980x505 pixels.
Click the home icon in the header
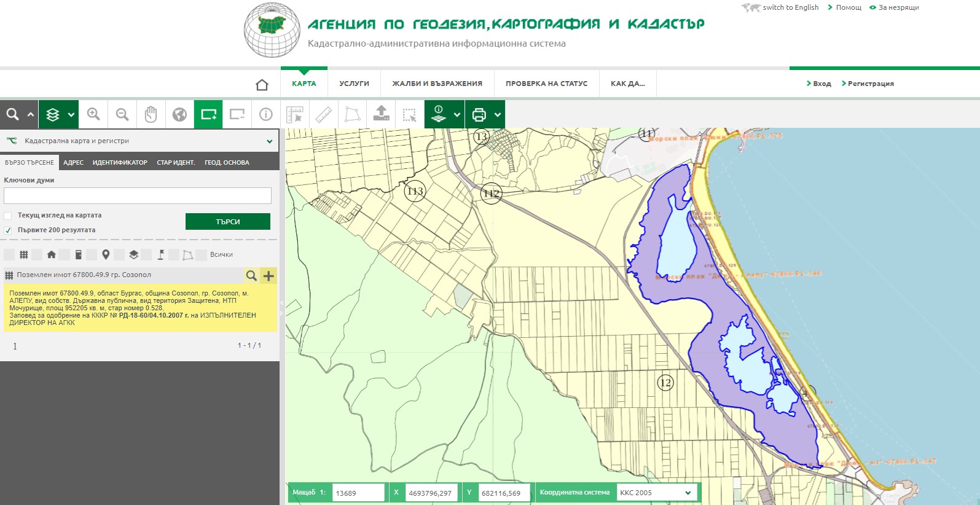(262, 84)
